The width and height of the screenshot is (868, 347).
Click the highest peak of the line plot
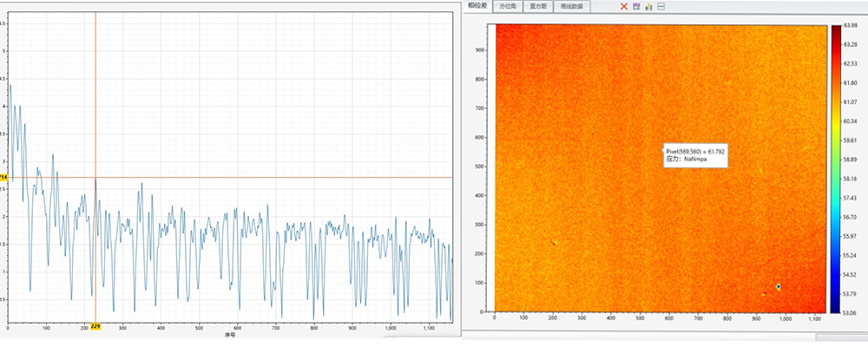pos(10,85)
